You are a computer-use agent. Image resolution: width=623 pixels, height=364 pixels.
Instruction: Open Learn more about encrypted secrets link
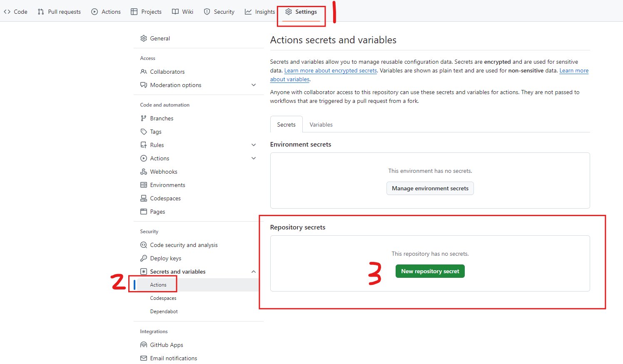tap(331, 71)
